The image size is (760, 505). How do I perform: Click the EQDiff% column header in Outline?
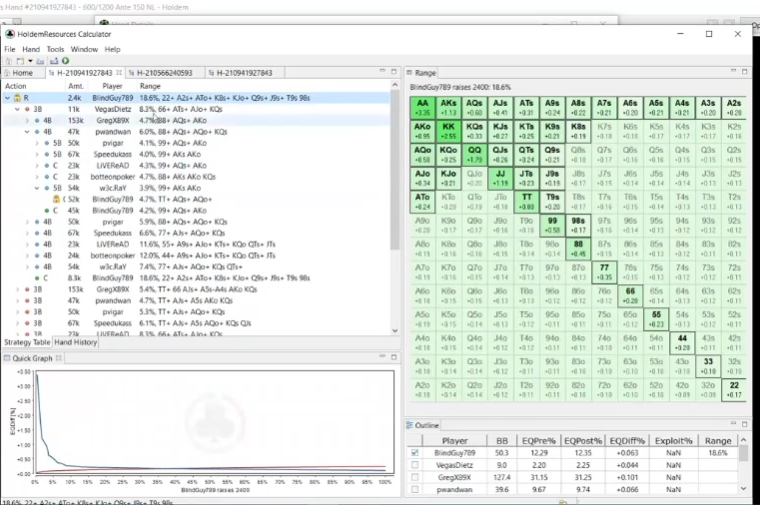point(627,441)
